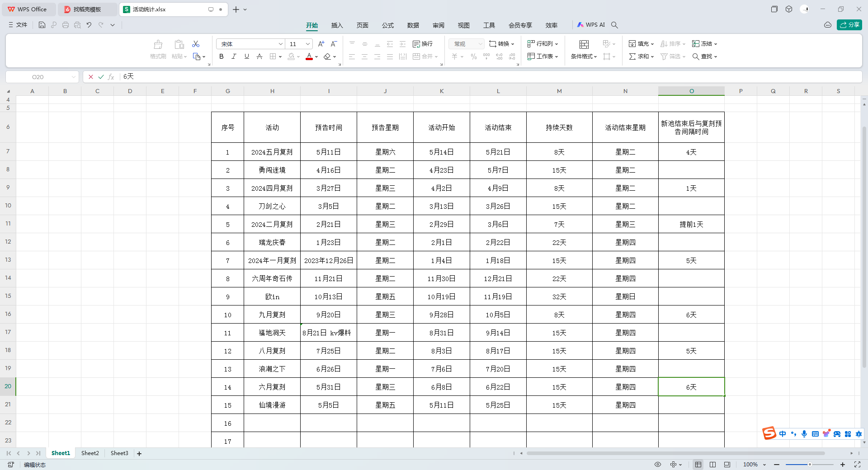The image size is (868, 470).
Task: Click the WPS AI search magnifier icon
Action: [x=614, y=25]
